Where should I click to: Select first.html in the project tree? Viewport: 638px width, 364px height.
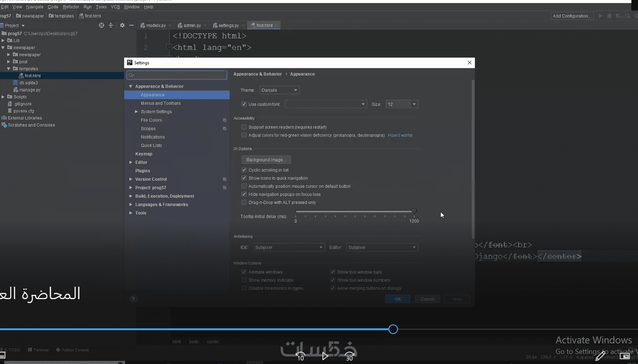point(32,76)
